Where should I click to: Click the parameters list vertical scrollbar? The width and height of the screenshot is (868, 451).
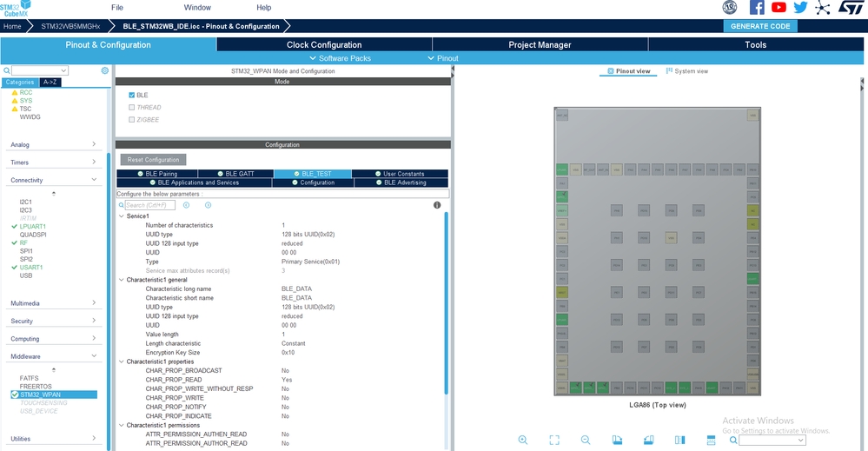tap(447, 304)
